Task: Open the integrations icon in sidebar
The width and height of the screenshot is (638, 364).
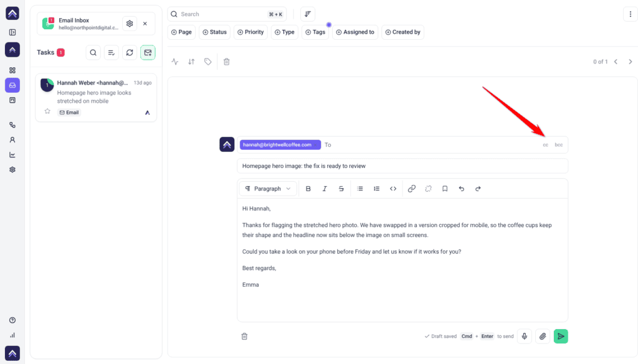Action: (x=12, y=125)
